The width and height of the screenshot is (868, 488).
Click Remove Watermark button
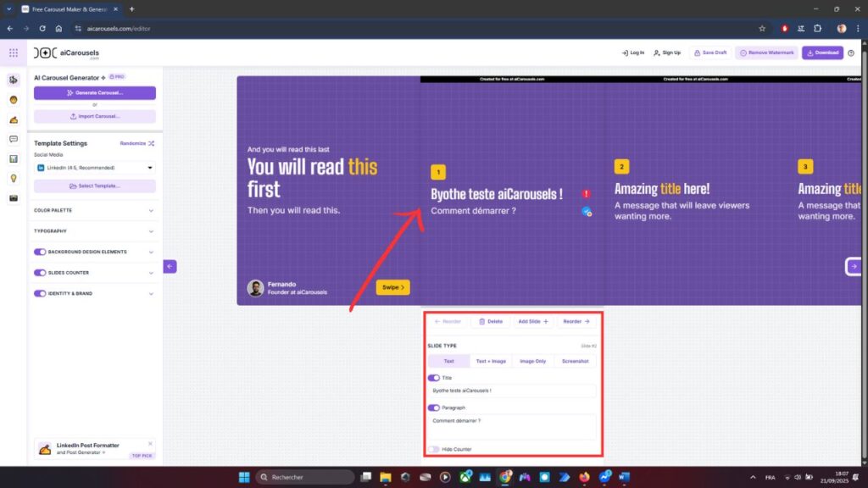click(x=766, y=53)
